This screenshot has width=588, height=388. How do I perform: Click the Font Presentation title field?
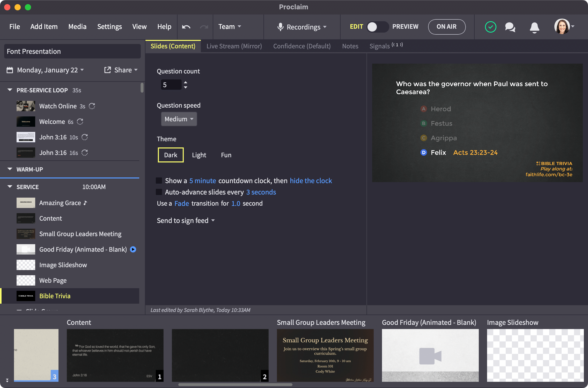(72, 51)
